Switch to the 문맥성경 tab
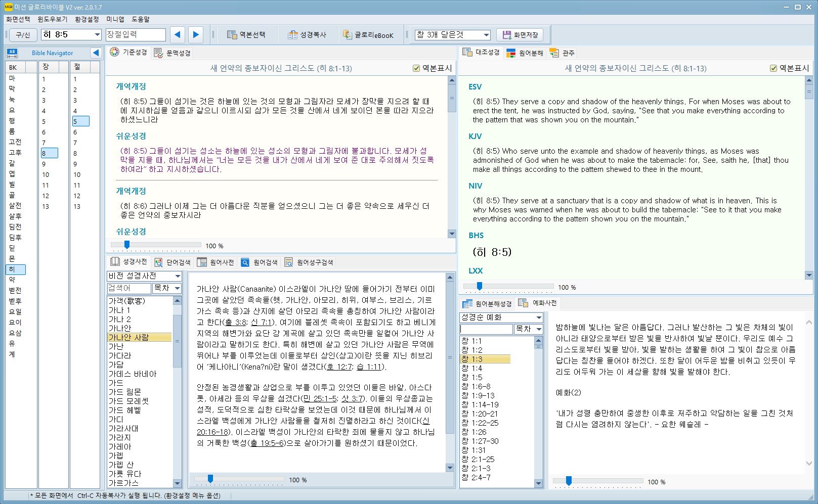The height and width of the screenshot is (504, 818). [x=173, y=53]
